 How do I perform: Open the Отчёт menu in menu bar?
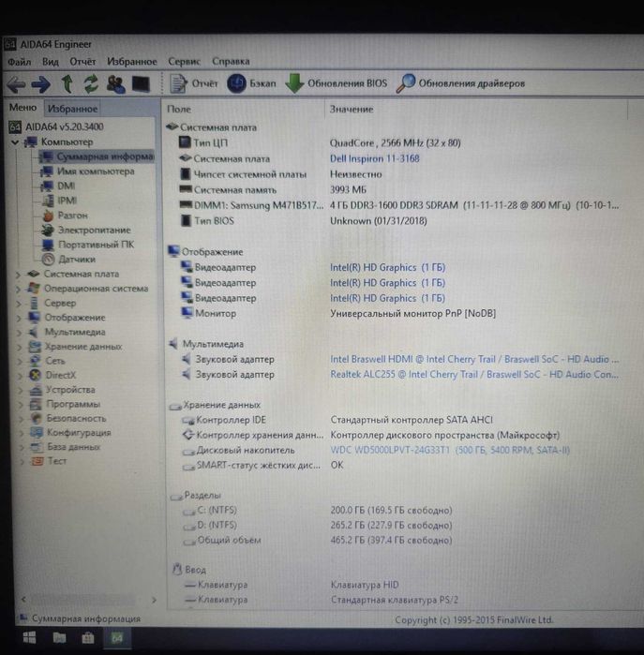[x=82, y=62]
